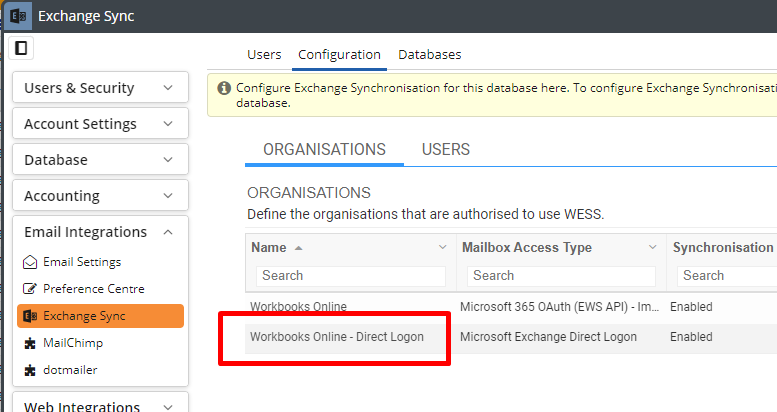
Task: Toggle the sidebar collapse icon
Action: (21, 48)
